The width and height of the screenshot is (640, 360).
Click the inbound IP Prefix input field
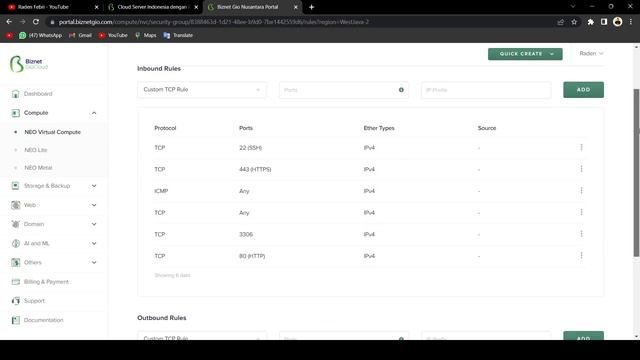[x=486, y=90]
